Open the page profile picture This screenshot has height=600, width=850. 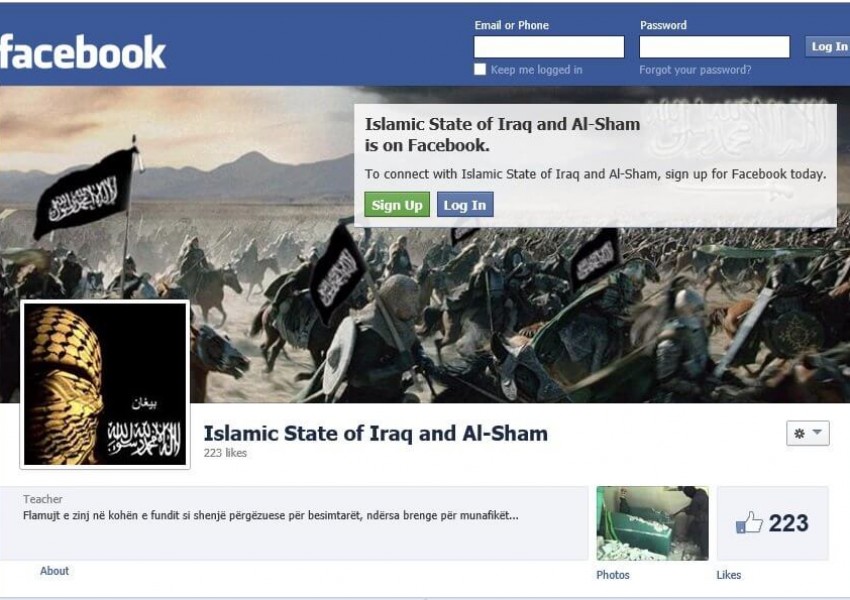pyautogui.click(x=105, y=384)
